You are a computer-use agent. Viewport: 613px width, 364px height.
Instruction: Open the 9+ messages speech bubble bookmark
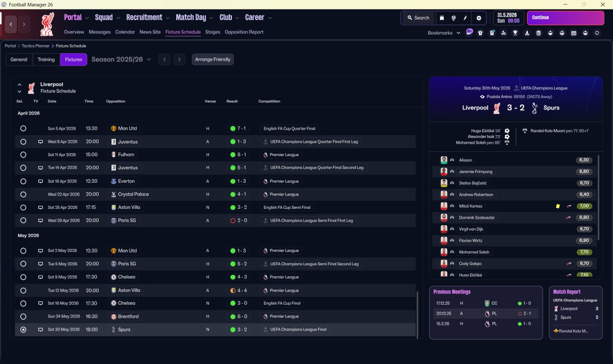pos(469,33)
